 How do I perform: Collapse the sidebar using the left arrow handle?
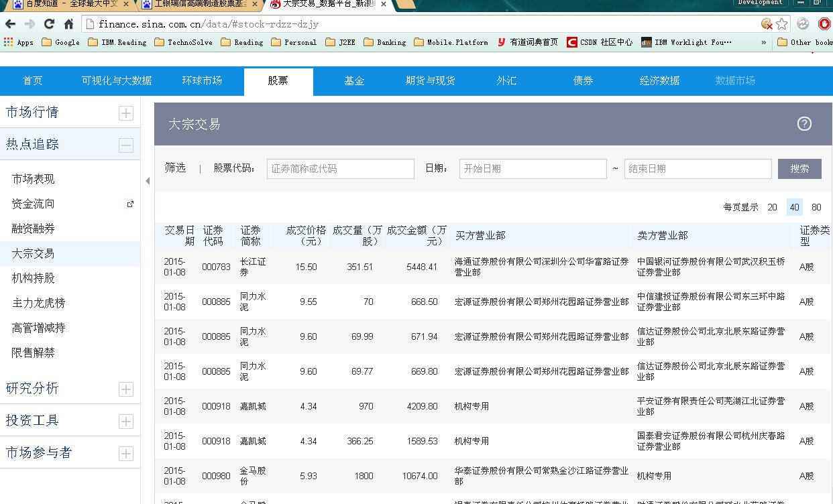point(146,180)
